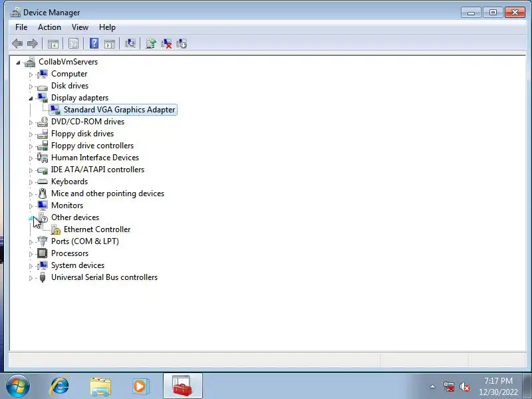Select Mice and other pointing devices label

point(108,194)
